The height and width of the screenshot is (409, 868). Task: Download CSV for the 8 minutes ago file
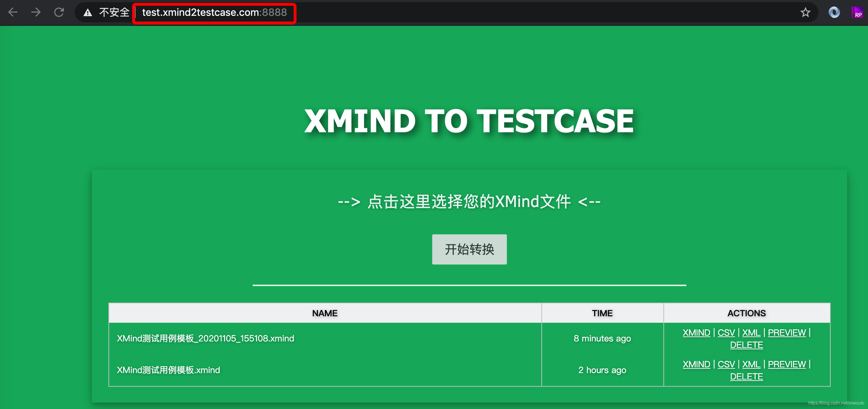(x=726, y=333)
